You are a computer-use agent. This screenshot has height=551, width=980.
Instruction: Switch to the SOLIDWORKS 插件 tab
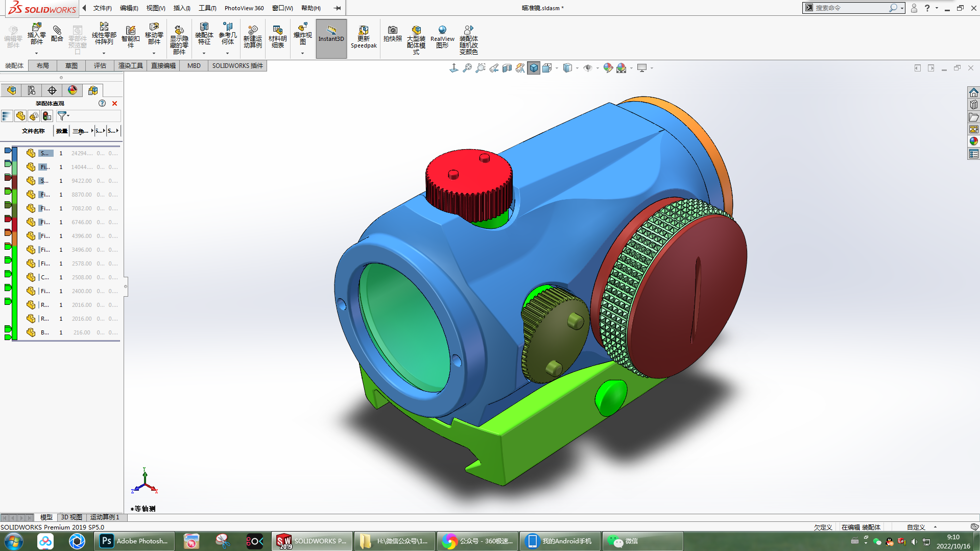pos(237,66)
